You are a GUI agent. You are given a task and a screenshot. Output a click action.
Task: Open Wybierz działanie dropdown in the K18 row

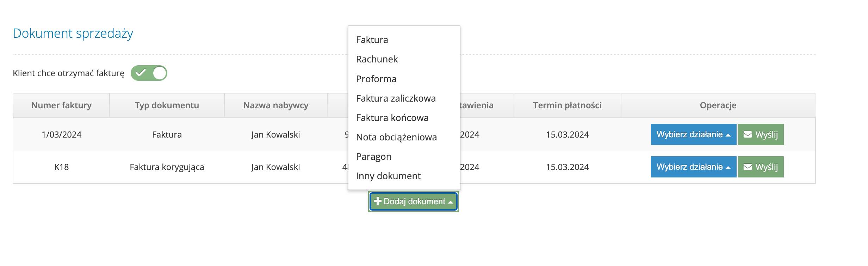point(693,167)
